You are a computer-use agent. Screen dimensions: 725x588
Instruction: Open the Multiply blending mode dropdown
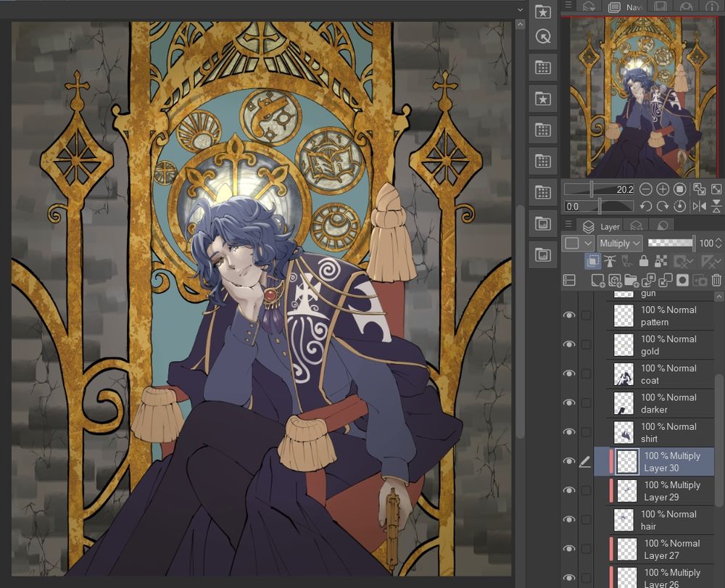(x=620, y=243)
